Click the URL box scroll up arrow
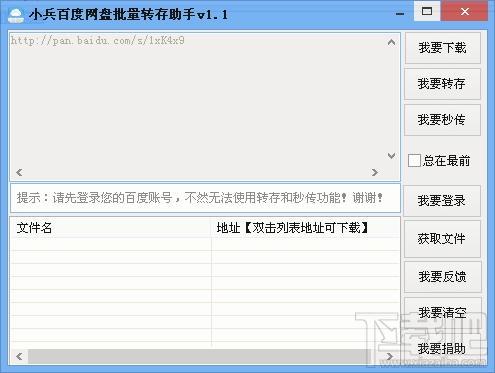The height and width of the screenshot is (373, 495). tap(392, 42)
